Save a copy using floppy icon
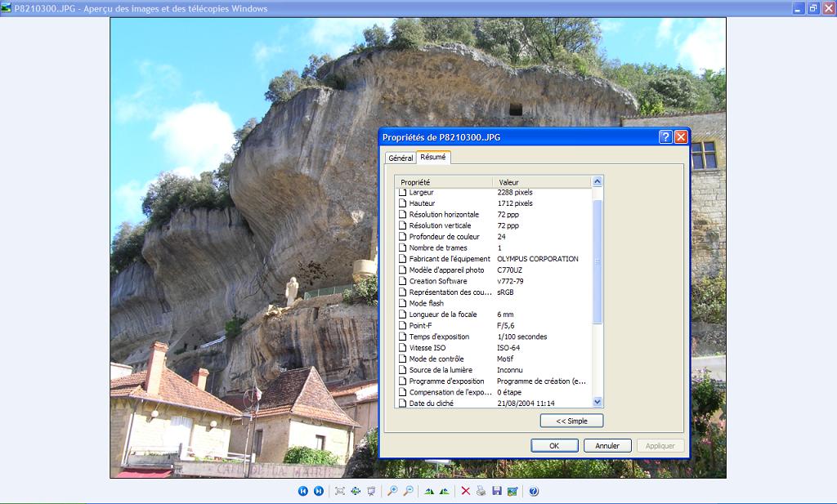This screenshot has height=504, width=837. click(496, 491)
